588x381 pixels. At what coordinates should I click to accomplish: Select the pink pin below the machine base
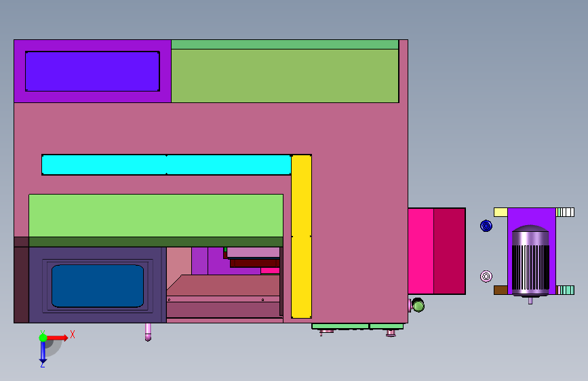pos(148,332)
